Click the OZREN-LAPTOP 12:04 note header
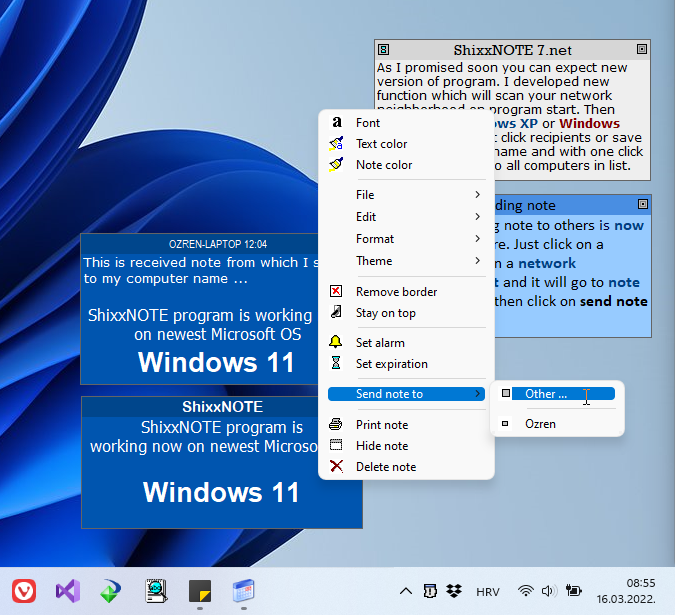Viewport: 675px width, 615px height. [218, 244]
